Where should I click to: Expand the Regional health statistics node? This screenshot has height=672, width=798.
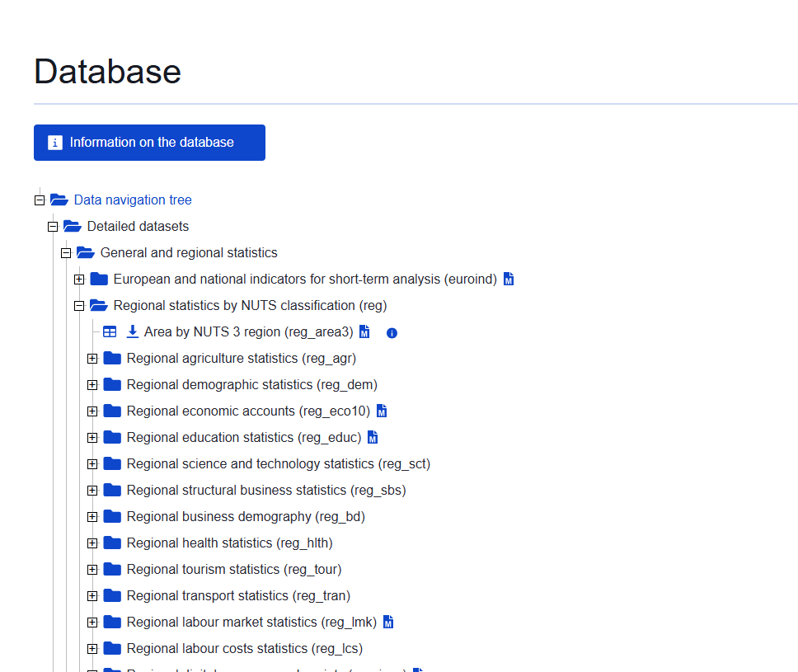pyautogui.click(x=92, y=543)
